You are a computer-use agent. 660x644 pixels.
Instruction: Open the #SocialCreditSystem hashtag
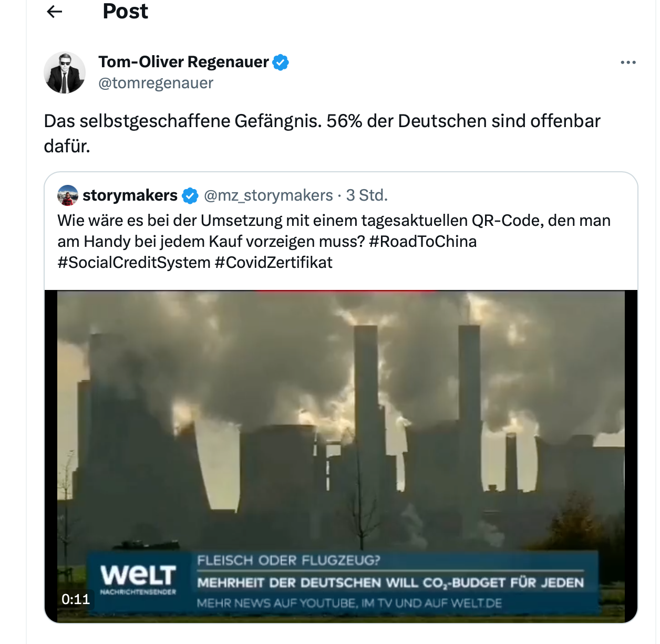pyautogui.click(x=134, y=263)
